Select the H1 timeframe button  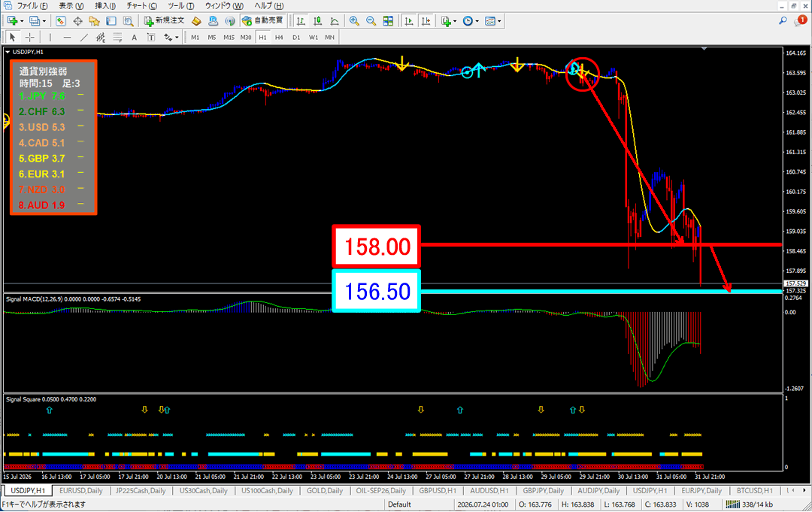click(x=262, y=38)
